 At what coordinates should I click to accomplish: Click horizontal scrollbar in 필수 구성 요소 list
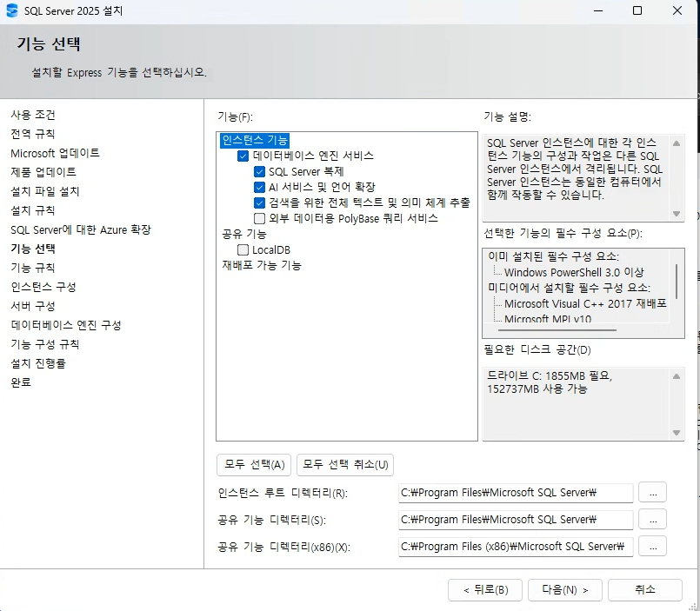point(557,330)
